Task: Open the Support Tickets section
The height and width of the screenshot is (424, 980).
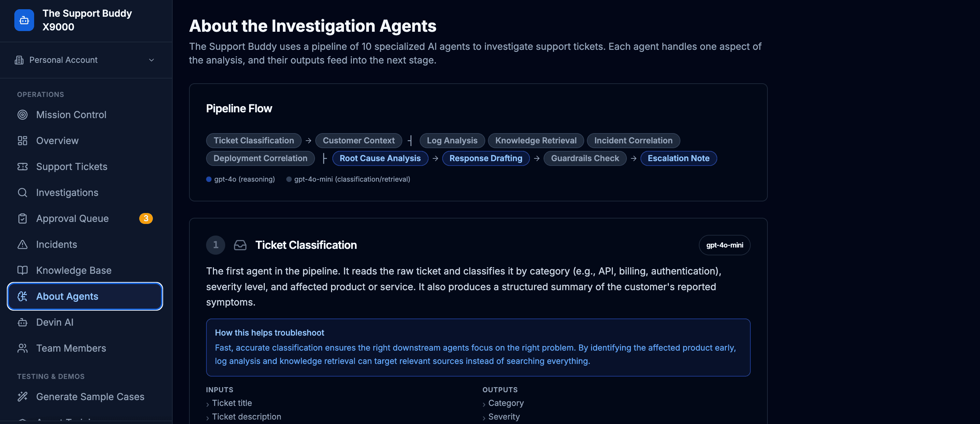Action: click(85, 166)
